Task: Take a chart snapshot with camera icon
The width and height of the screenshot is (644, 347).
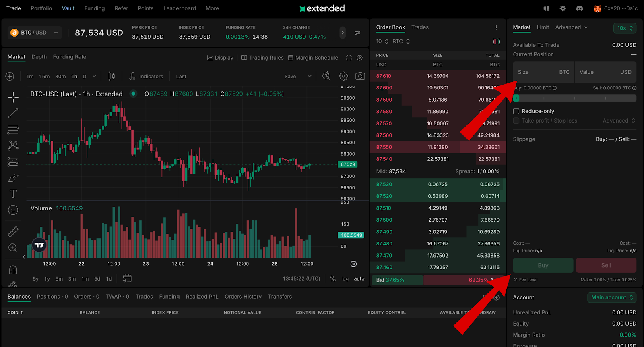Action: pos(360,76)
